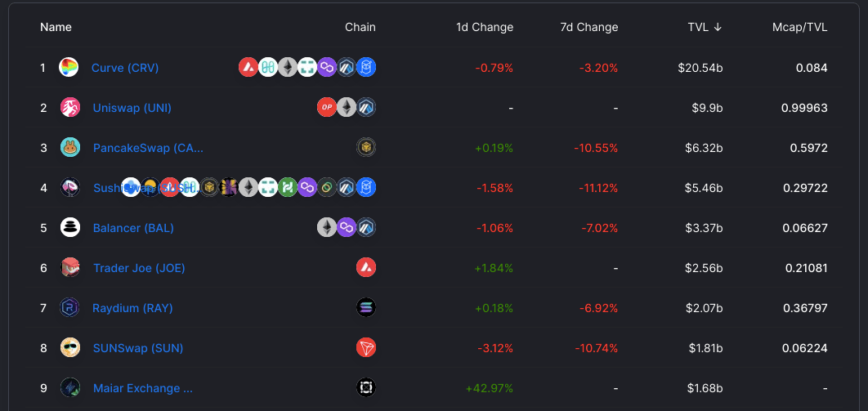Click the Uniswap pink unicorn logo
Screen dimensions: 868x411
69,107
